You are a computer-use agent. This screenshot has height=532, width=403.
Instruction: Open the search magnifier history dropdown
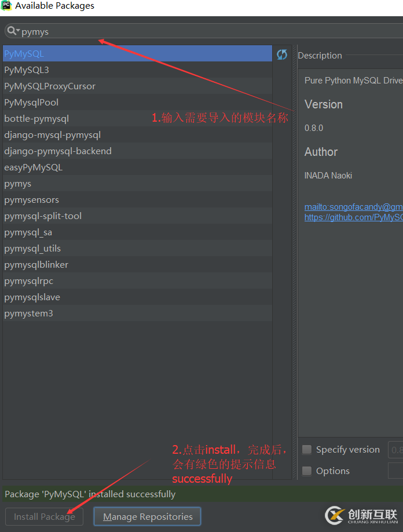(x=13, y=31)
